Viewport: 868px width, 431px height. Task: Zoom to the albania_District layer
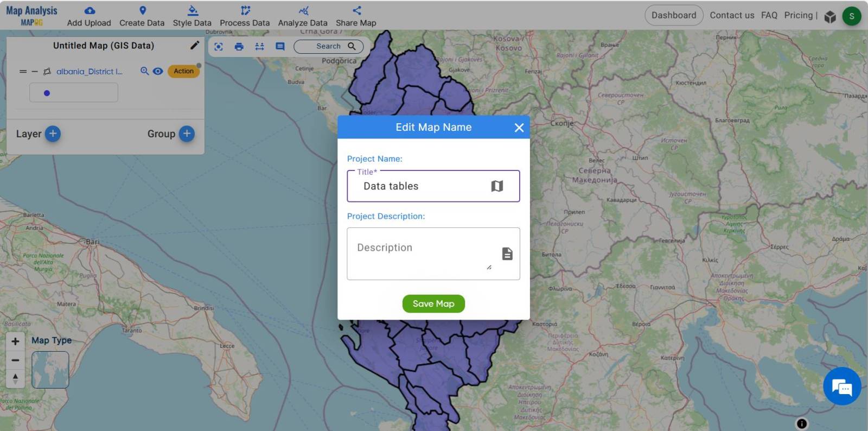[144, 71]
